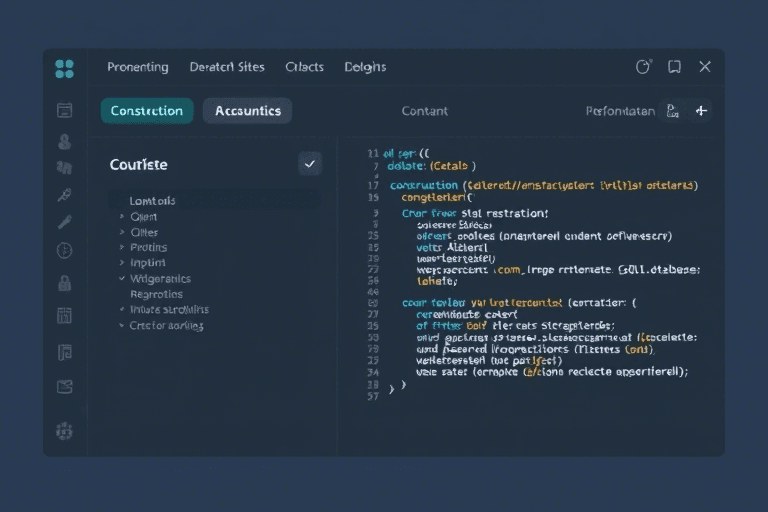Click the plus icon beside Perfomlatan
The image size is (768, 512).
click(x=701, y=111)
